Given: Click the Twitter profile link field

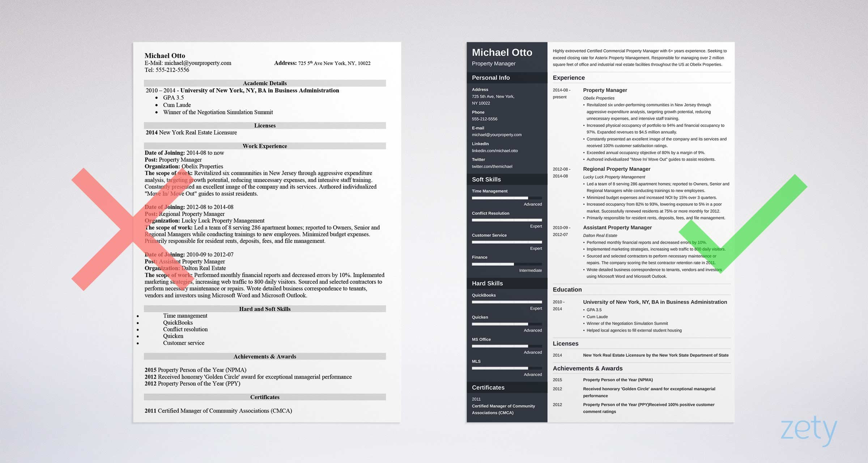Looking at the screenshot, I should pyautogui.click(x=495, y=167).
